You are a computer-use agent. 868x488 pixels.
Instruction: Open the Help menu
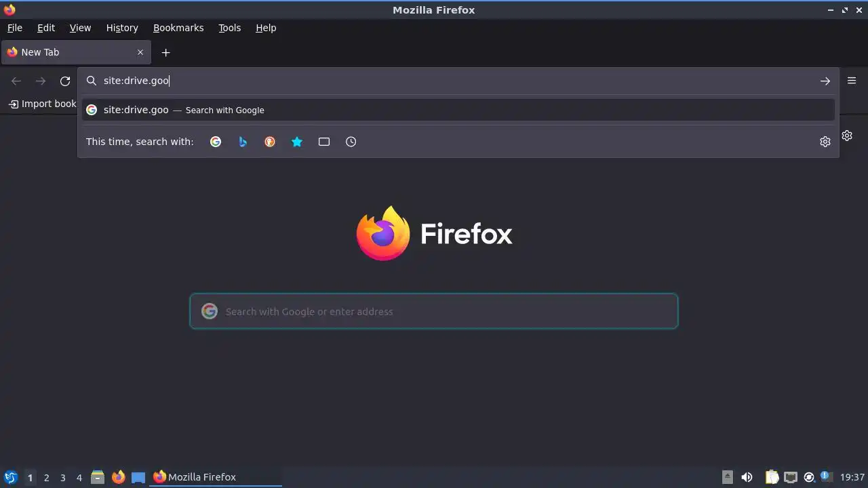click(x=266, y=28)
